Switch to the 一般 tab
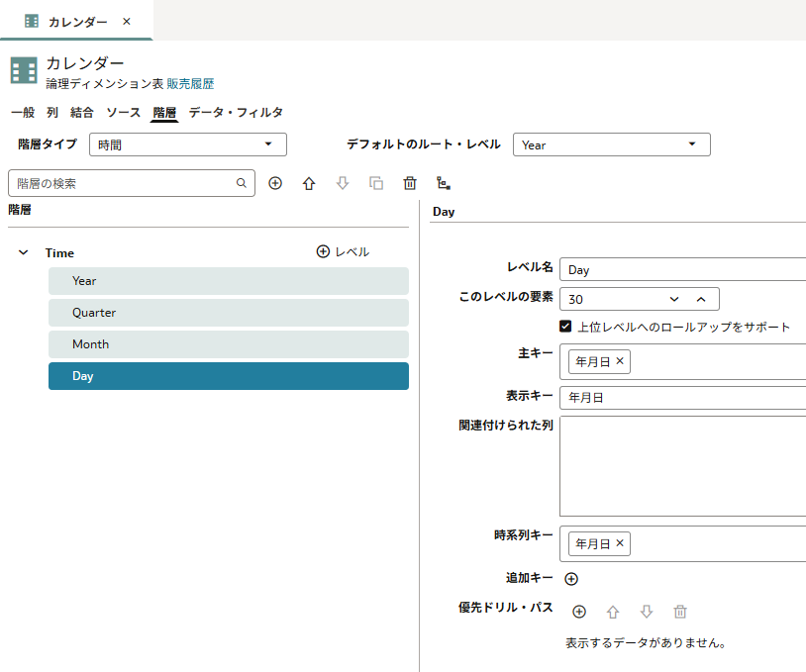Viewport: 806px width, 672px height. click(23, 112)
